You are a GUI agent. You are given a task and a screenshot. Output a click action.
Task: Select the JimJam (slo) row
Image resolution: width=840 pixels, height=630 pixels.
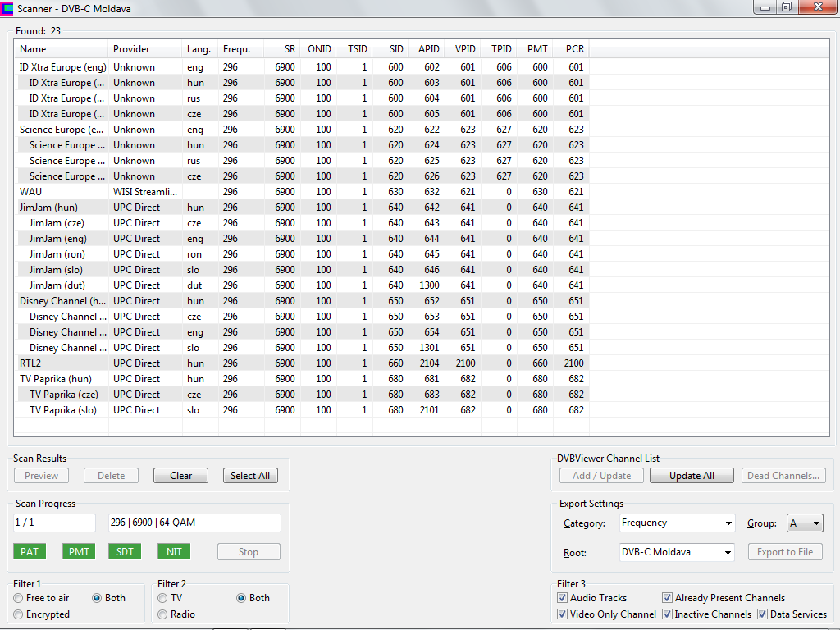[302, 269]
